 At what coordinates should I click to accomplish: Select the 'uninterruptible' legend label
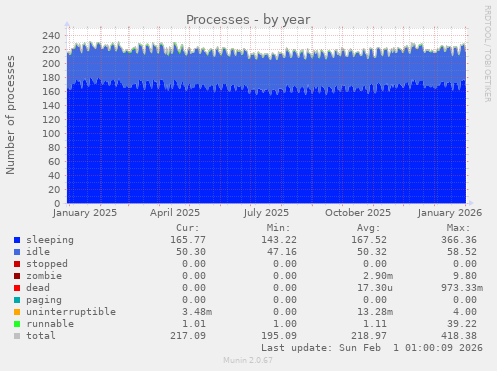[71, 312]
